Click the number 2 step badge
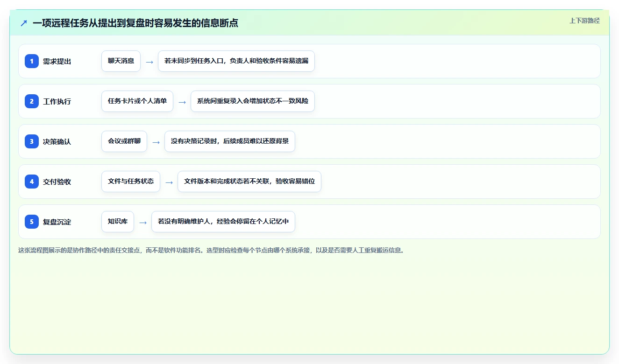 (32, 101)
